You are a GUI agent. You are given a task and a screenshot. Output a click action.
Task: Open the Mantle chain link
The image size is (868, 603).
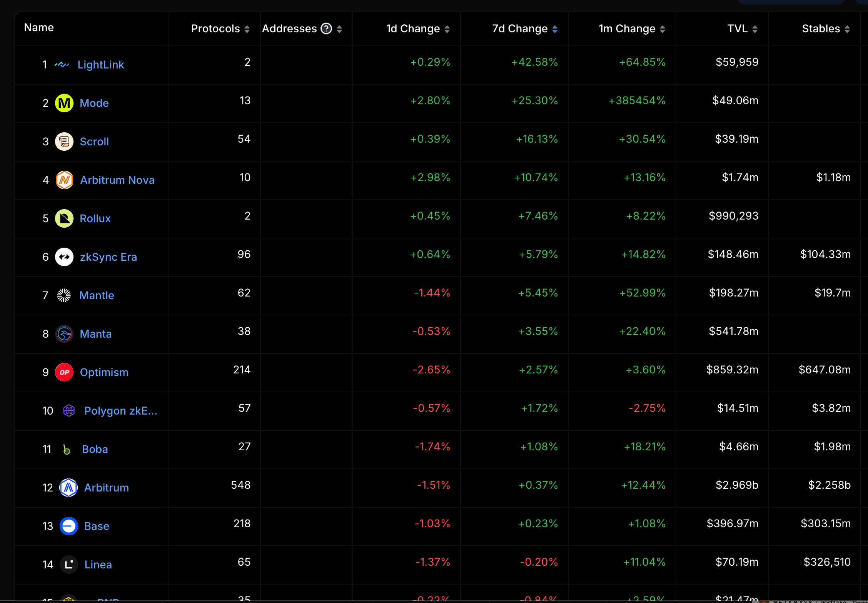(x=97, y=295)
